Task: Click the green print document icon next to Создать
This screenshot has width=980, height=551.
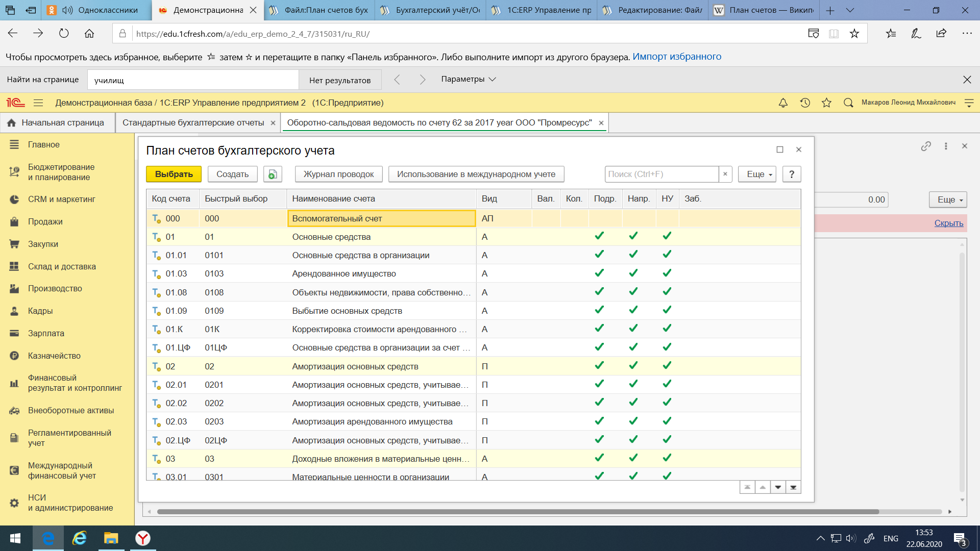Action: (x=273, y=174)
